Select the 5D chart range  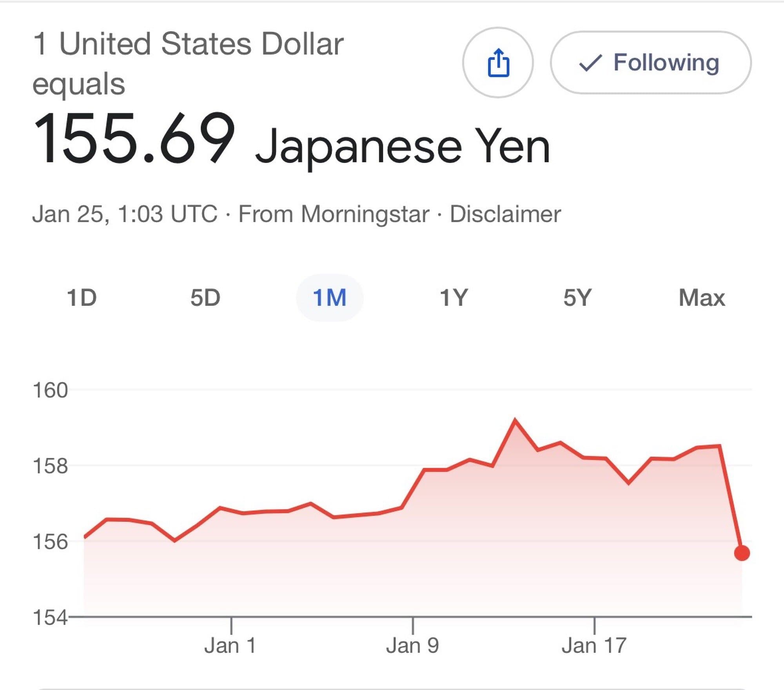click(205, 298)
